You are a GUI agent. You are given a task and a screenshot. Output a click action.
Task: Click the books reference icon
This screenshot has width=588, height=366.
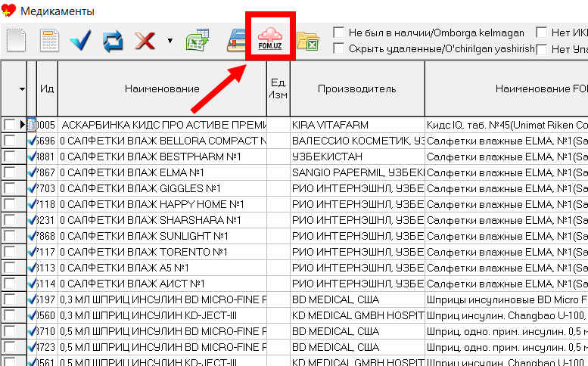236,40
